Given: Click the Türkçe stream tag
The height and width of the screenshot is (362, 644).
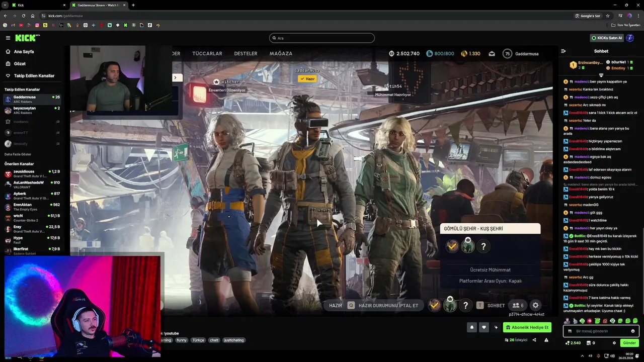Looking at the screenshot, I should pyautogui.click(x=198, y=340).
